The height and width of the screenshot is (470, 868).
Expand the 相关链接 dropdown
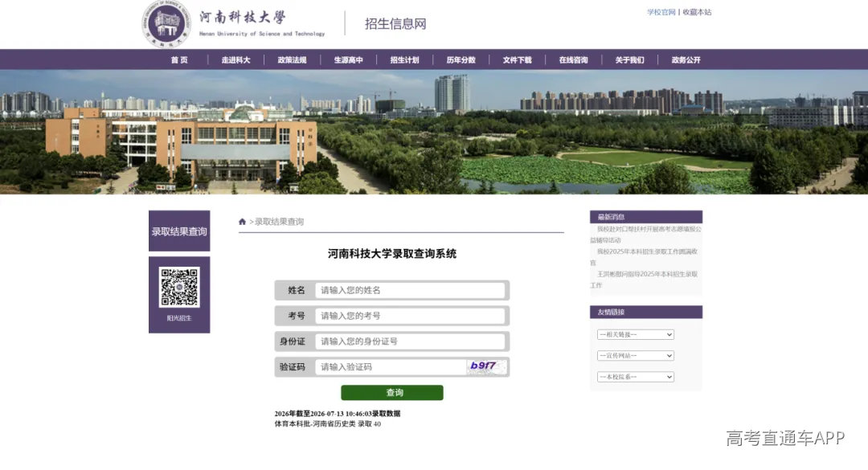coord(636,334)
